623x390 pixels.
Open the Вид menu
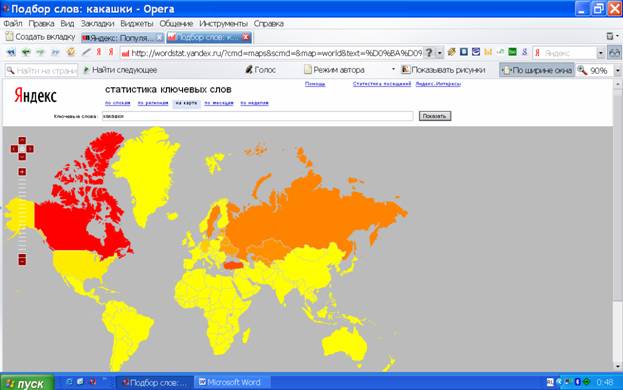tap(67, 23)
